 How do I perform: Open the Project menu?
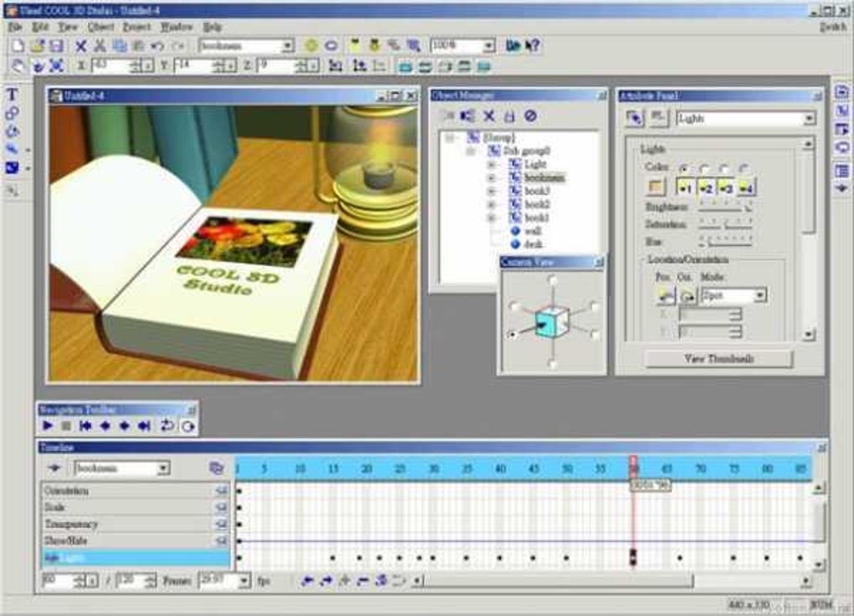pyautogui.click(x=136, y=27)
